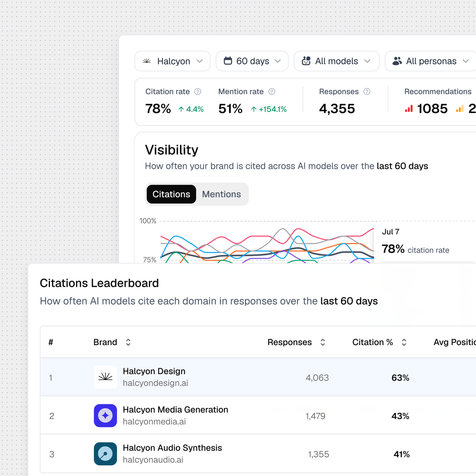Screen dimensions: 476x476
Task: Switch to the Citations tab
Action: (x=171, y=194)
